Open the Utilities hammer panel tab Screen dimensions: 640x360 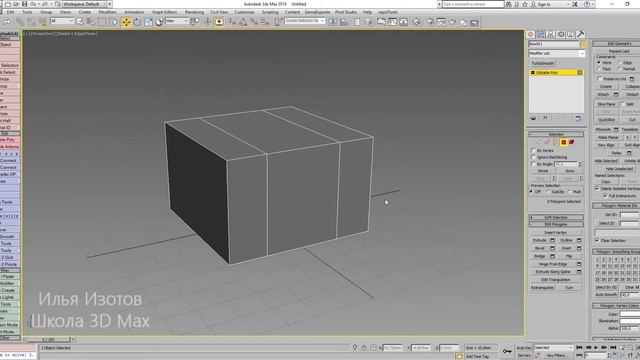click(580, 35)
